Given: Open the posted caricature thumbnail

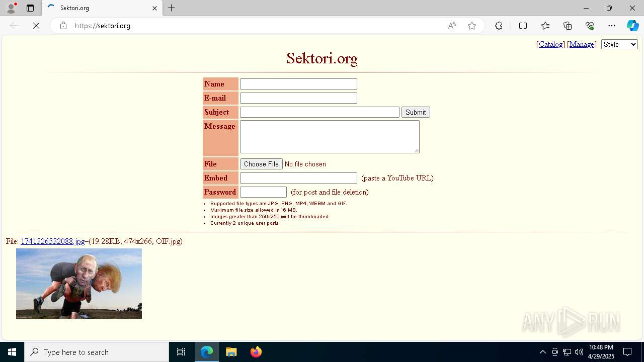Looking at the screenshot, I should click(x=79, y=284).
